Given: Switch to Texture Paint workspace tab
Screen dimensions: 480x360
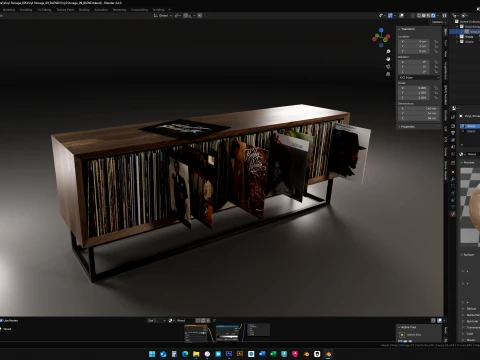Looking at the screenshot, I should 65,10.
